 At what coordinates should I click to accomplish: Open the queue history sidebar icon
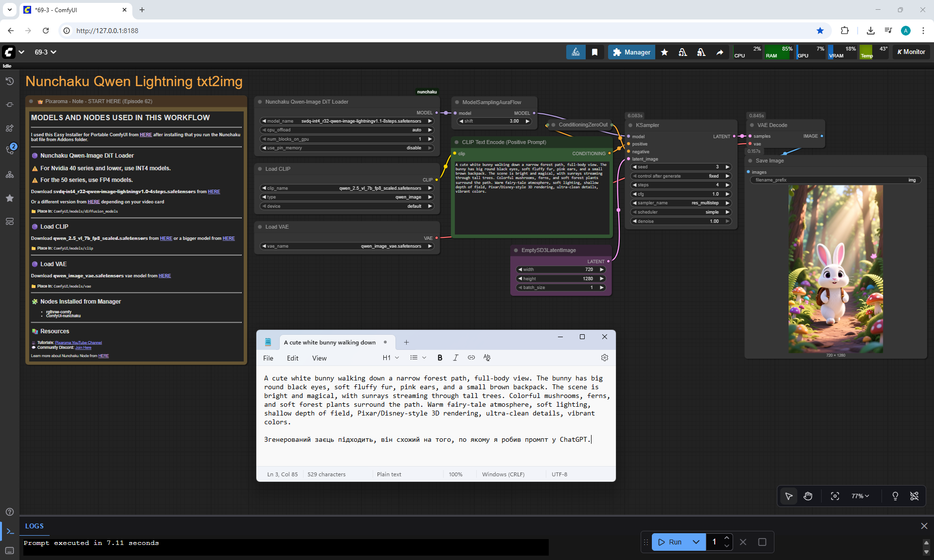click(x=10, y=81)
